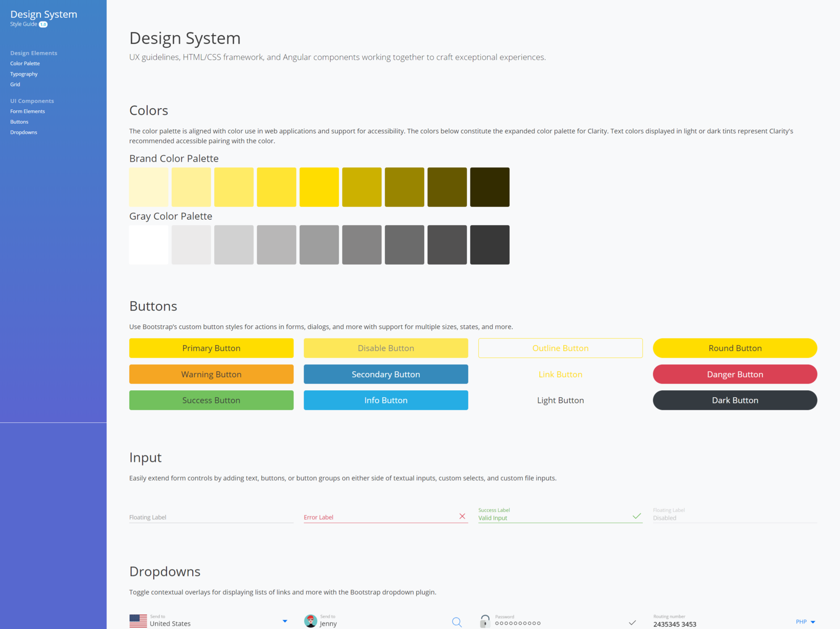Click the Primary Button
The height and width of the screenshot is (629, 840).
click(211, 348)
